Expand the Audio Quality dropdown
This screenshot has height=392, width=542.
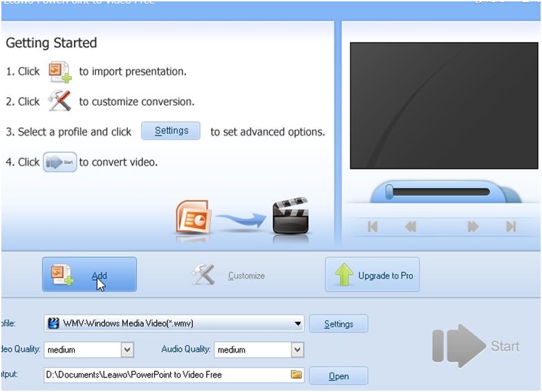click(x=297, y=350)
